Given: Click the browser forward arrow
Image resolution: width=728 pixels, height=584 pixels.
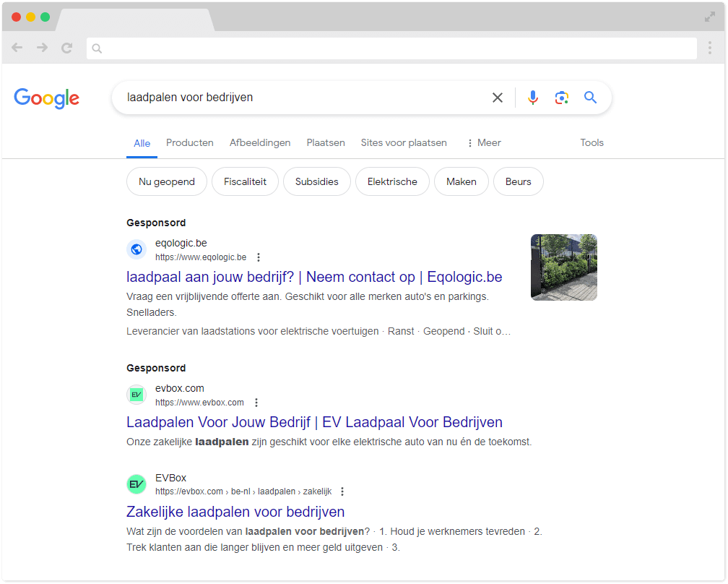Looking at the screenshot, I should (x=42, y=48).
